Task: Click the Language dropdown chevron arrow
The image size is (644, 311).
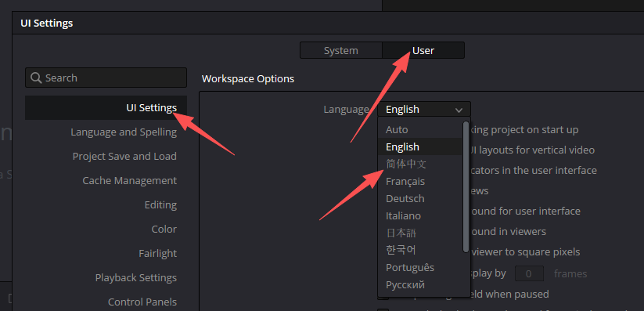Action: pos(459,110)
